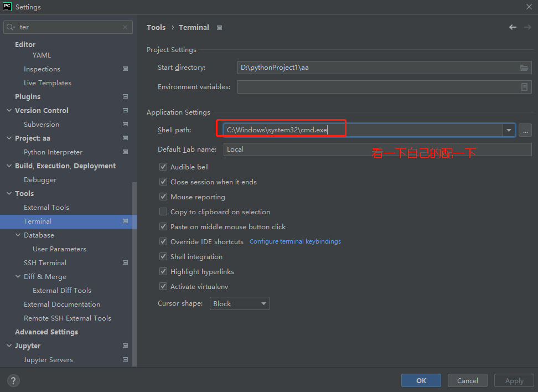Image resolution: width=538 pixels, height=392 pixels.
Task: Click the PyCharm logo in the title bar
Action: point(7,7)
